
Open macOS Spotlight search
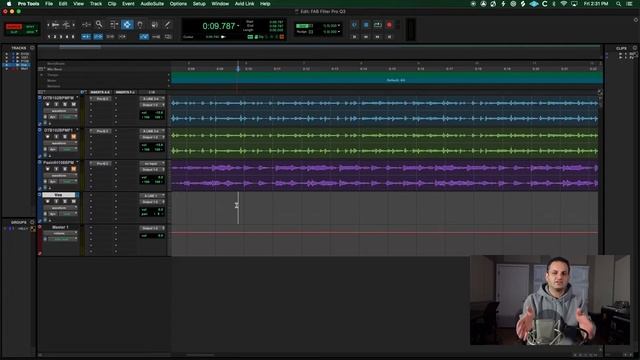pyautogui.click(x=618, y=4)
